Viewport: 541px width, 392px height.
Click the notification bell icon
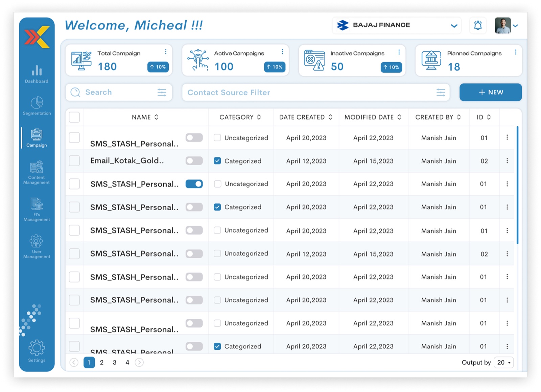pos(478,25)
